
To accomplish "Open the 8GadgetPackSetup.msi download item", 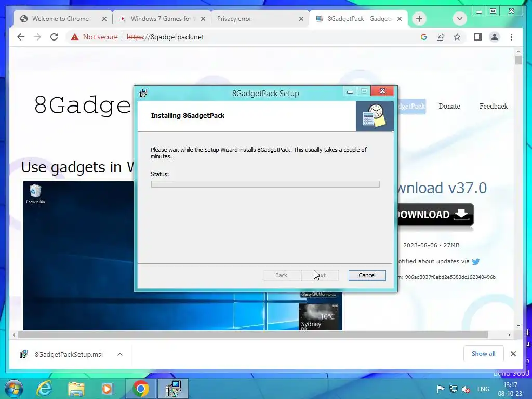I will pos(62,354).
